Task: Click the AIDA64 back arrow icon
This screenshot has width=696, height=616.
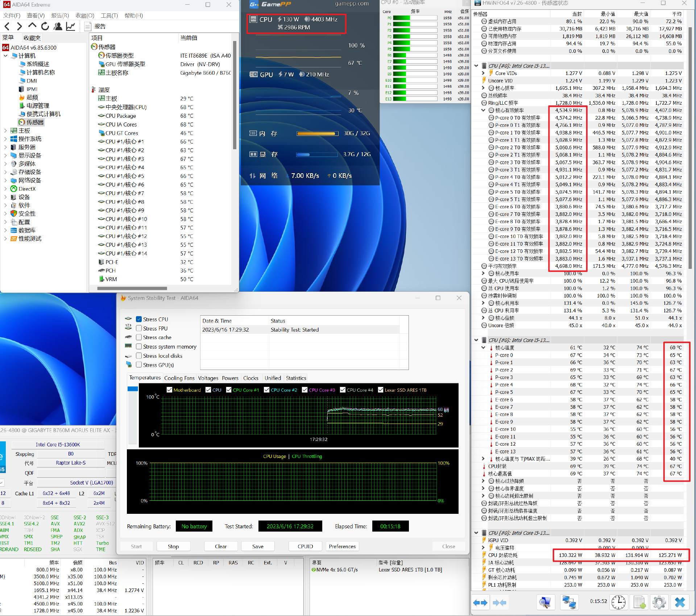Action: (x=7, y=26)
